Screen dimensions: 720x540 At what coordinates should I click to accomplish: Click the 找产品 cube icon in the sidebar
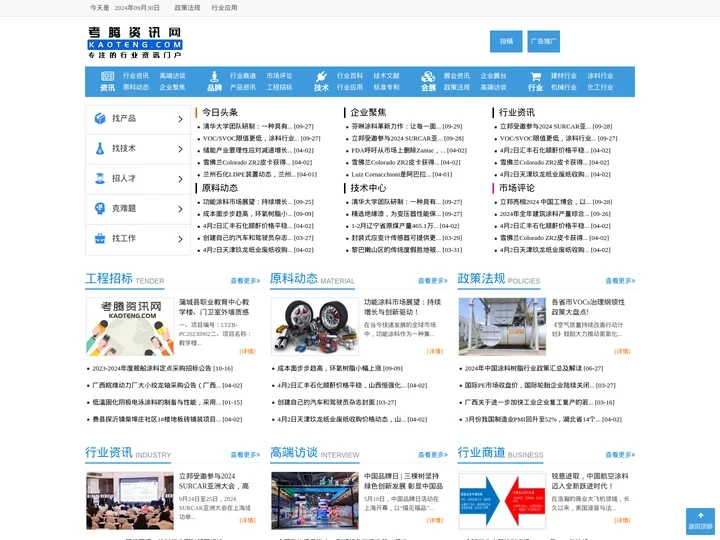click(100, 118)
